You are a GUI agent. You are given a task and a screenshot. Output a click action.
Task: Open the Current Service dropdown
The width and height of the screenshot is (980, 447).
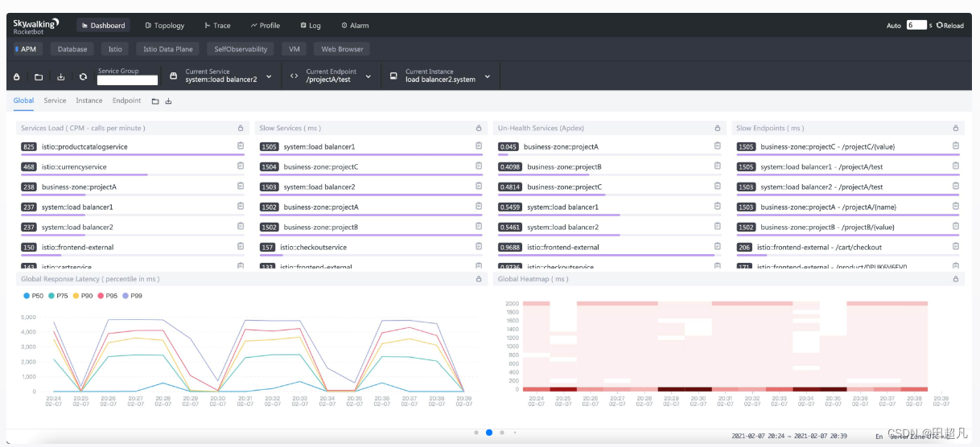[221, 76]
